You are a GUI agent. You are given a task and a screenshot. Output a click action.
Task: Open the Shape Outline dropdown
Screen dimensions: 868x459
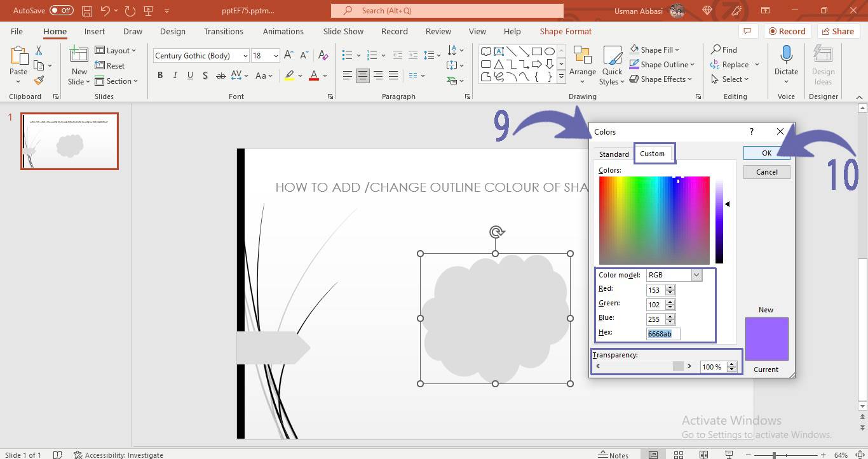click(x=662, y=64)
